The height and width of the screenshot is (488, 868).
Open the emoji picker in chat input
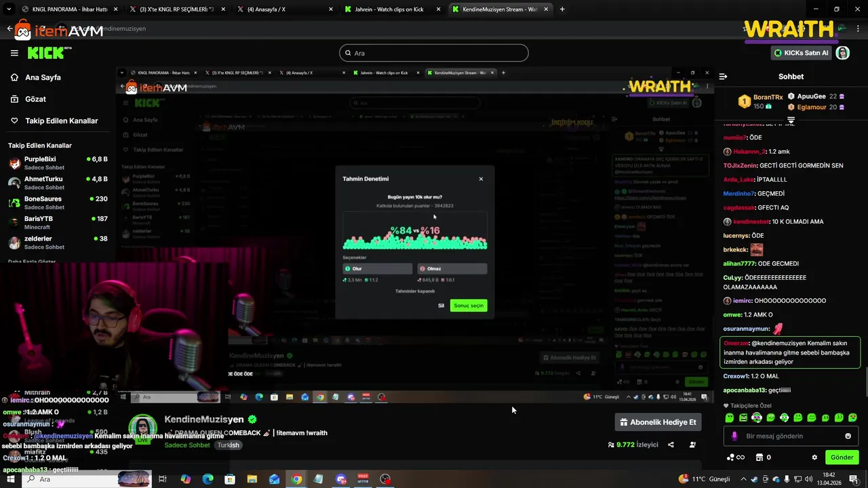[848, 436]
